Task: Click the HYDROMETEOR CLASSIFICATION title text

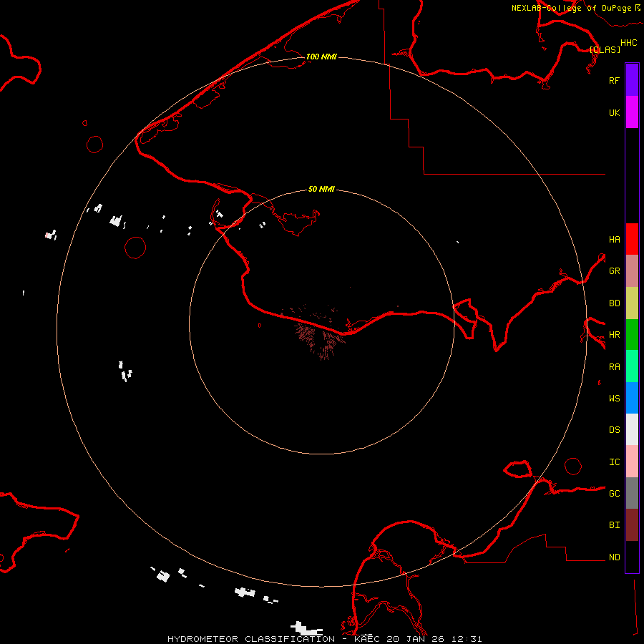Action: tap(251, 639)
